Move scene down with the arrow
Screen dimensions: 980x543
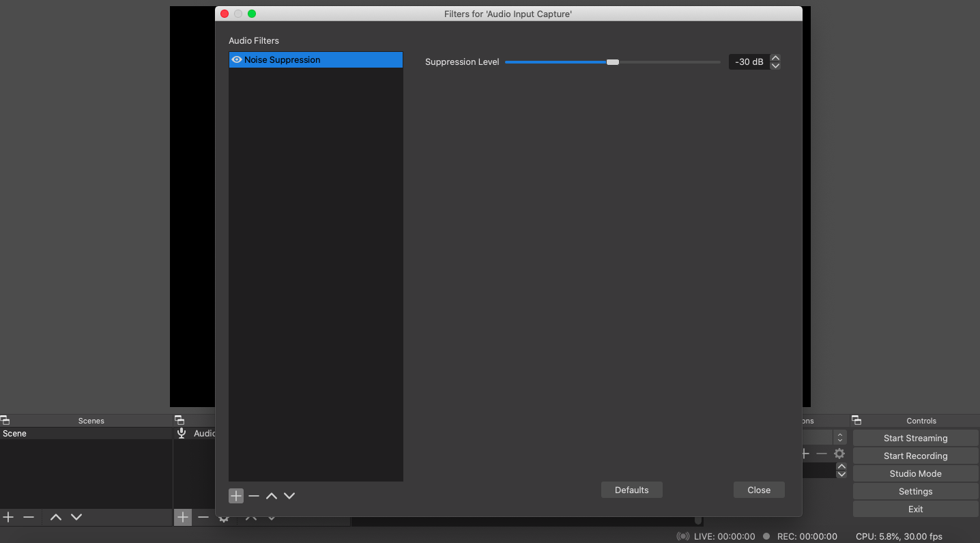(76, 517)
